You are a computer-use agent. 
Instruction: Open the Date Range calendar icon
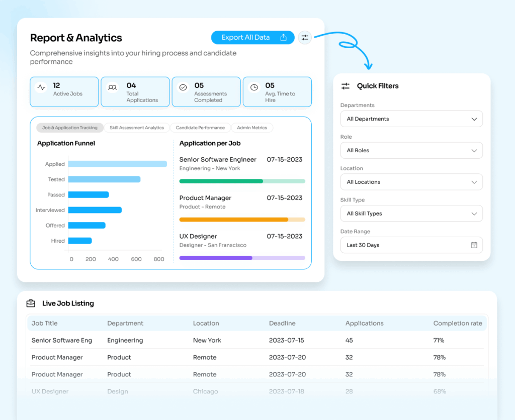(474, 245)
